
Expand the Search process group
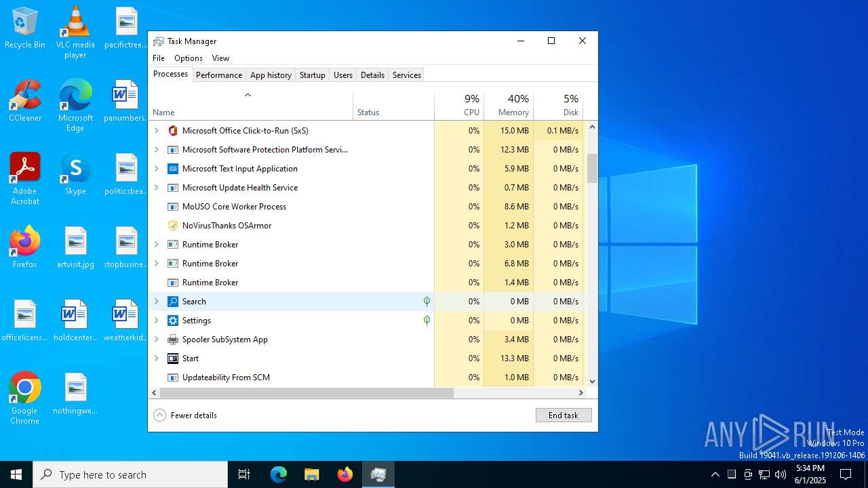click(x=157, y=302)
